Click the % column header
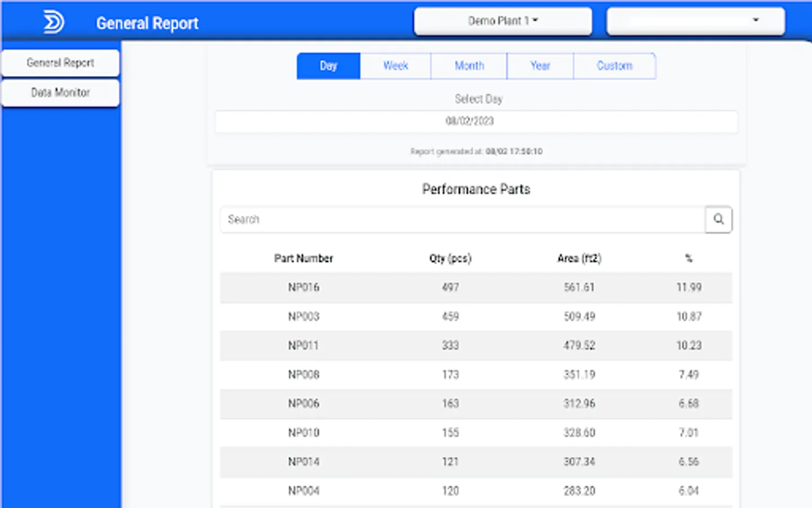This screenshot has height=508, width=812. [x=689, y=259]
